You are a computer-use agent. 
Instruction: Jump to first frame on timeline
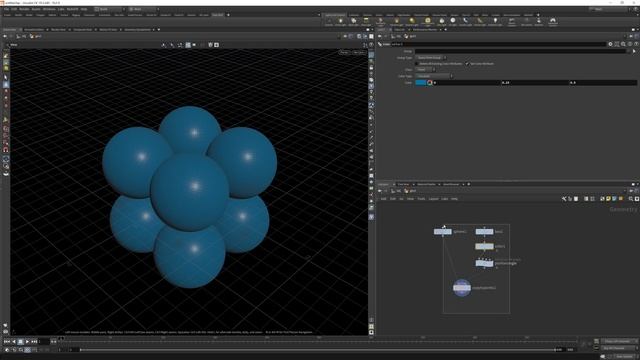click(x=7, y=341)
